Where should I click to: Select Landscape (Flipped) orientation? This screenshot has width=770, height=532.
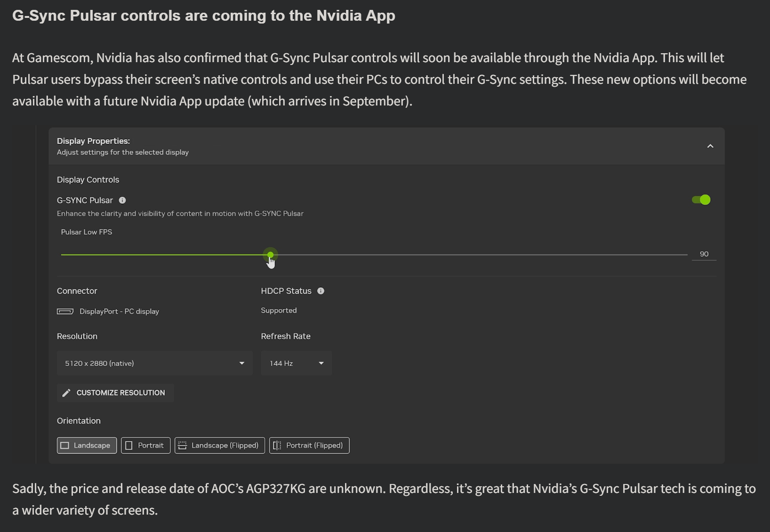pos(220,445)
